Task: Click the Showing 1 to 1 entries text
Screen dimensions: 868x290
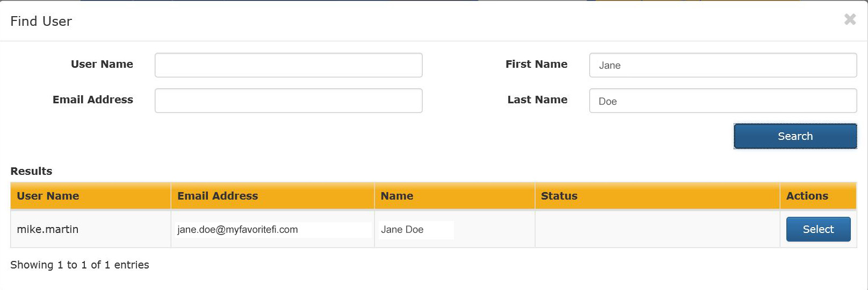Action: 79,265
